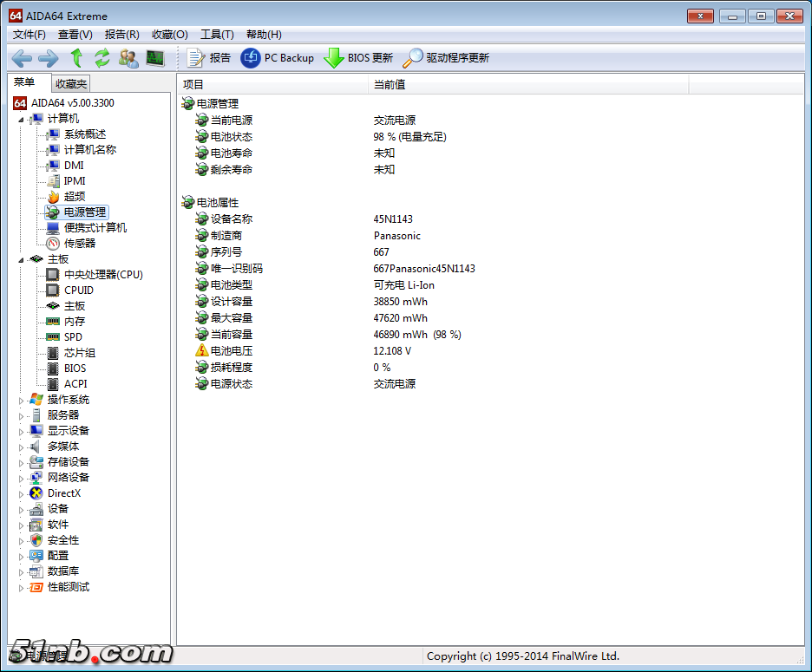Select 中央处理器(CPU) tree item
812x672 pixels.
coord(103,275)
